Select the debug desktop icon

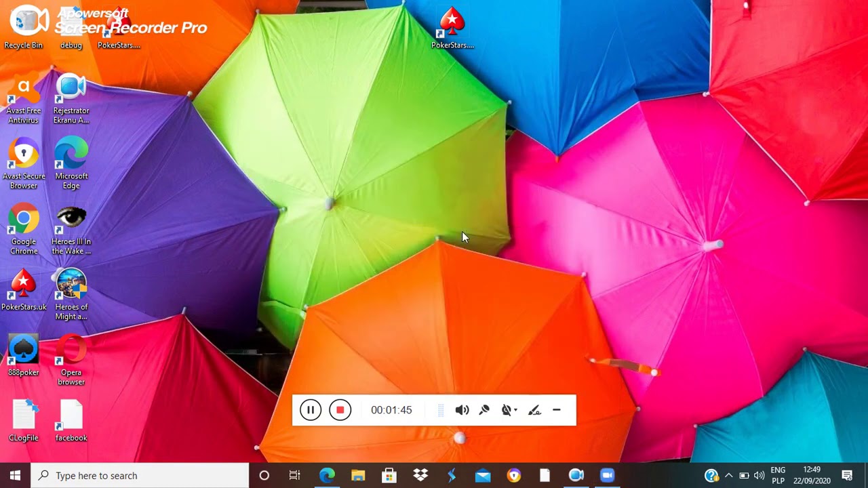coord(71,28)
